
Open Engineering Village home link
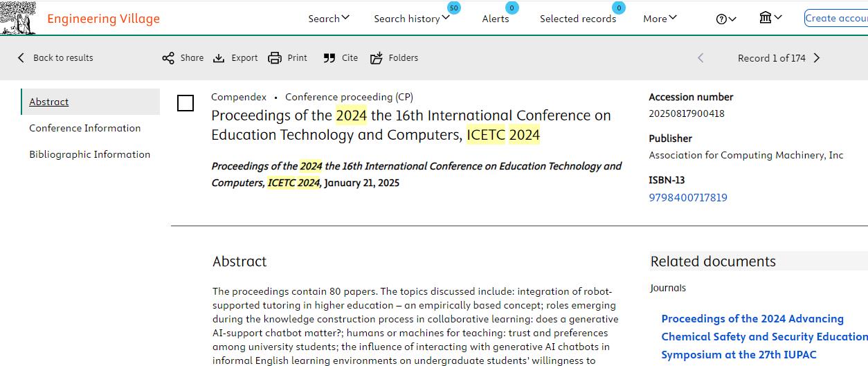pos(103,19)
